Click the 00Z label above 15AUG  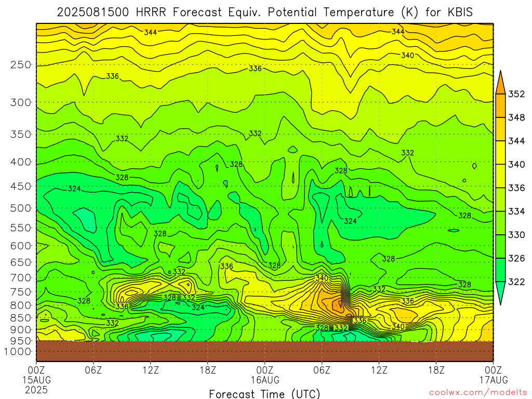coord(36,370)
